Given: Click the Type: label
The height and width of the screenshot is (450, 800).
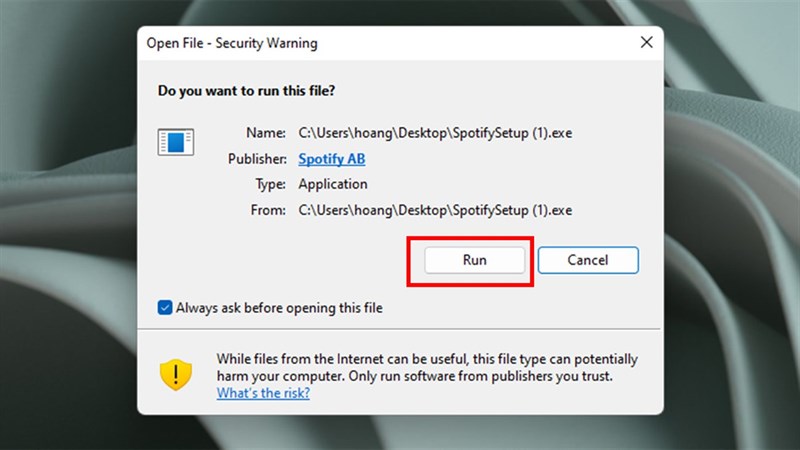Looking at the screenshot, I should point(270,184).
